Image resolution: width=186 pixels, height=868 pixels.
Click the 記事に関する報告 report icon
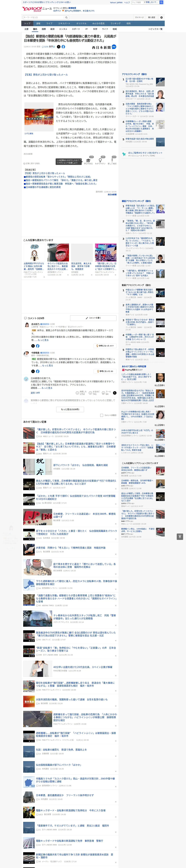point(31,163)
